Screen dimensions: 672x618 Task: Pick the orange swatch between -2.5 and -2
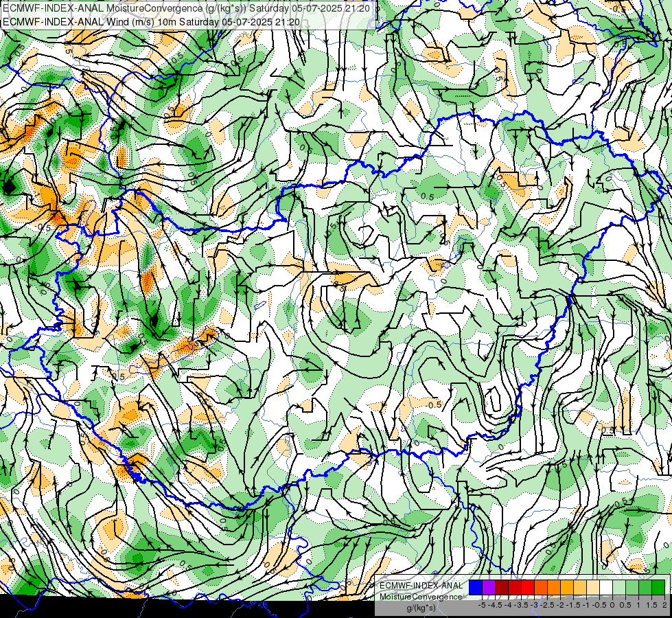(x=554, y=587)
